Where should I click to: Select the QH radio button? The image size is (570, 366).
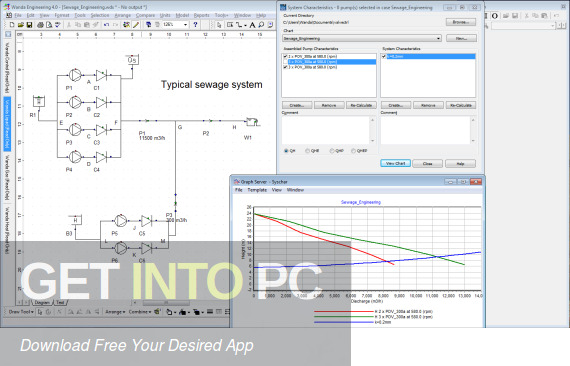coord(286,151)
